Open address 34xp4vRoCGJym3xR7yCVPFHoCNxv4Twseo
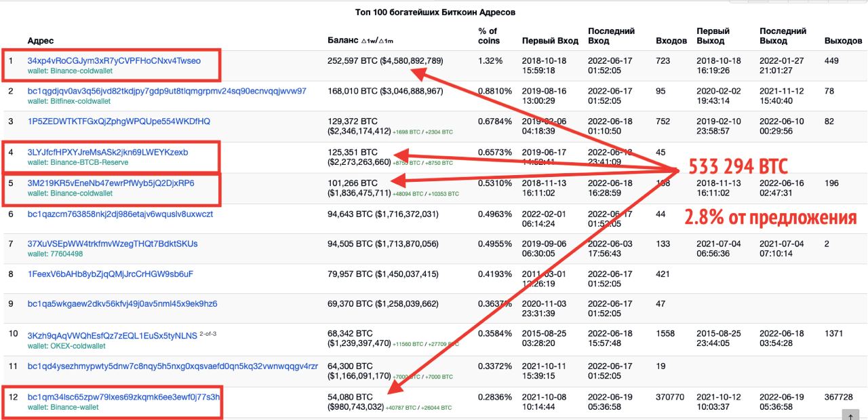Image resolution: width=868 pixels, height=420 pixels. pos(114,60)
